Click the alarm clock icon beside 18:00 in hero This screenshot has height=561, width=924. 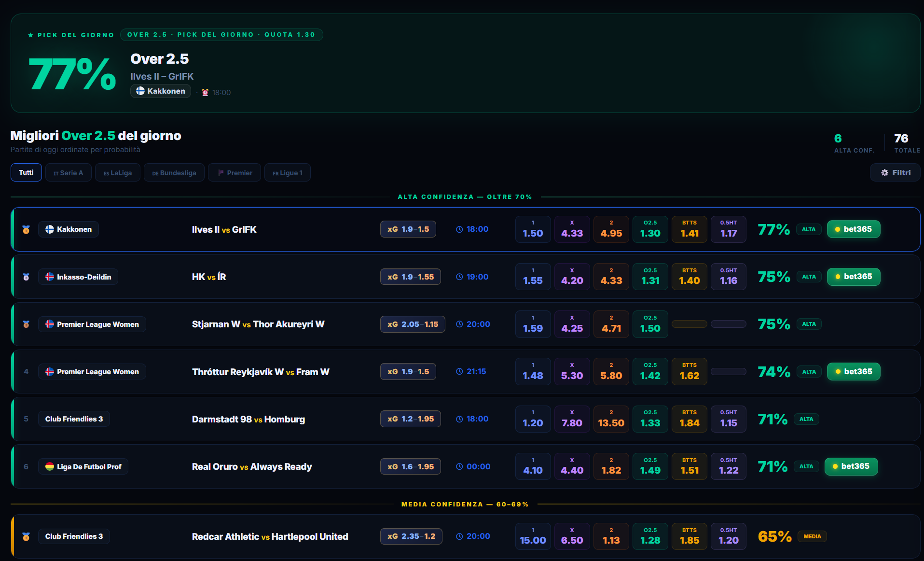pyautogui.click(x=205, y=92)
